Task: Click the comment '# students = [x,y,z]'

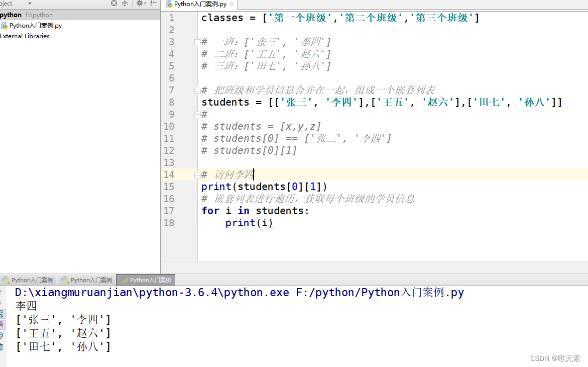Action: 261,127
